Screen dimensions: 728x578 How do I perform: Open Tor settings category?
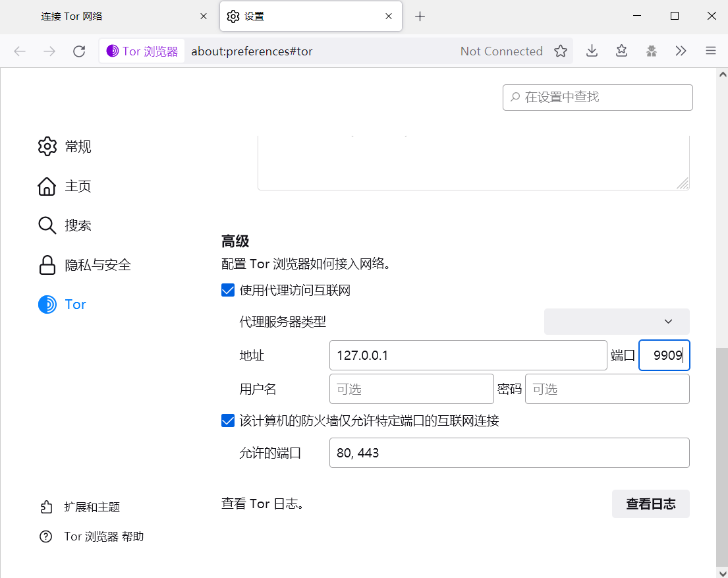[62, 304]
